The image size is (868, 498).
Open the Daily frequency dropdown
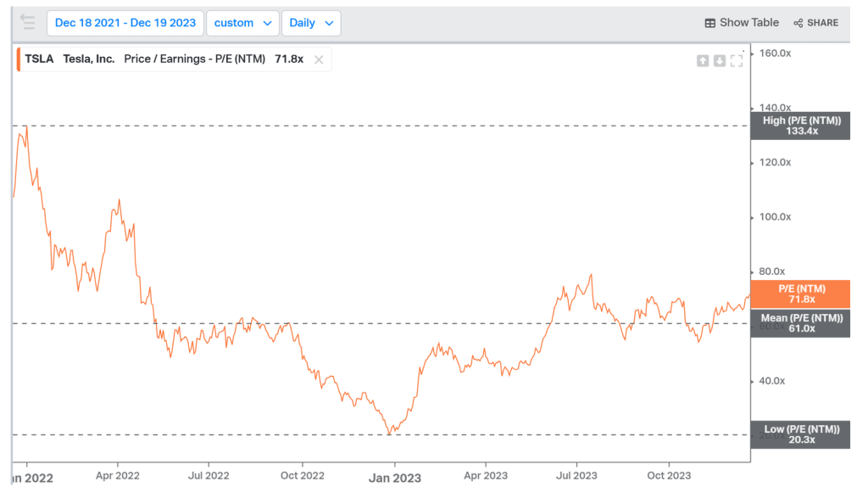point(311,23)
